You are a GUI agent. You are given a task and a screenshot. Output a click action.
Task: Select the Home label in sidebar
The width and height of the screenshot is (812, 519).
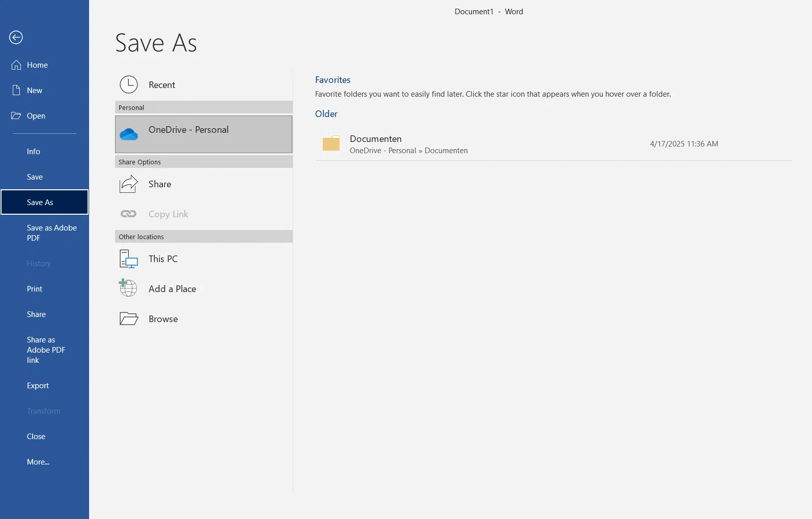click(x=37, y=65)
